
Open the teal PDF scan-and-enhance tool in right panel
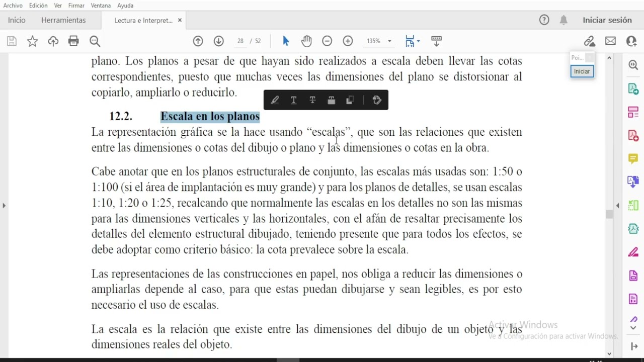point(633,229)
